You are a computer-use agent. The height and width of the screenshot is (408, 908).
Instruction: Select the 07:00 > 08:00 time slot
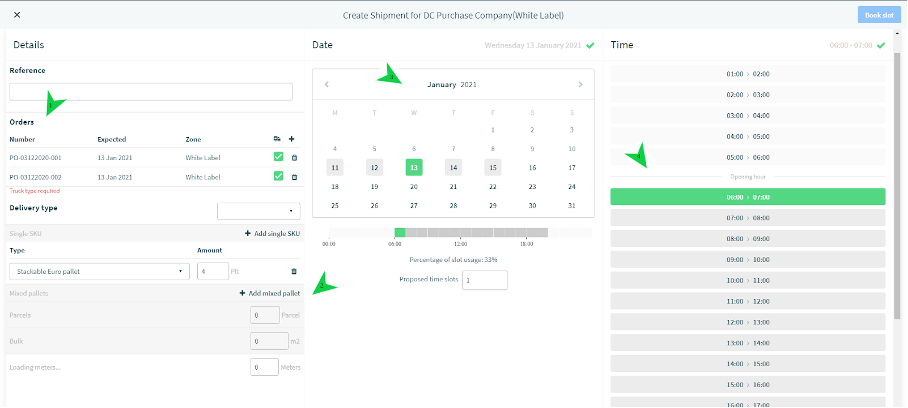click(748, 218)
